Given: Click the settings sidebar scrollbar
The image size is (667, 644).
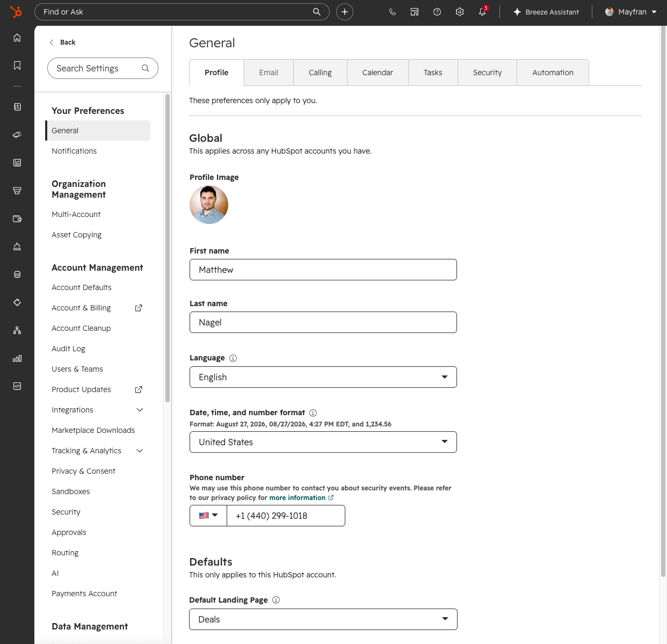Looking at the screenshot, I should pyautogui.click(x=168, y=248).
